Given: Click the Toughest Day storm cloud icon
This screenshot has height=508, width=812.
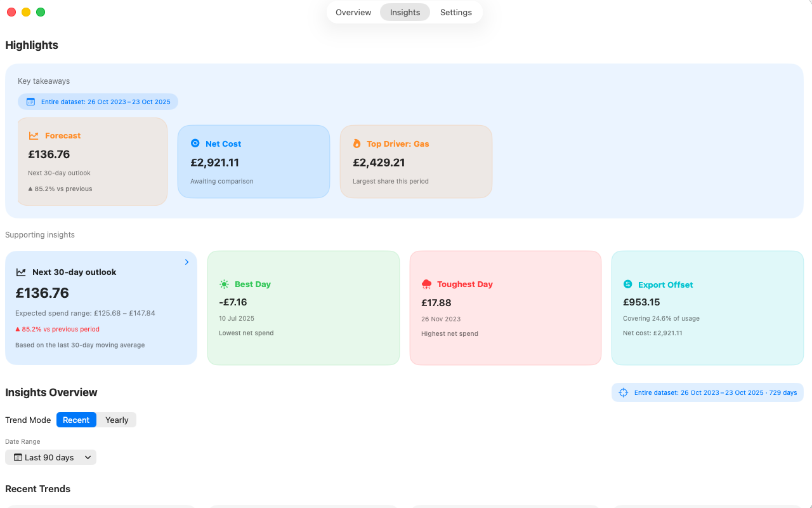Looking at the screenshot, I should click(426, 284).
